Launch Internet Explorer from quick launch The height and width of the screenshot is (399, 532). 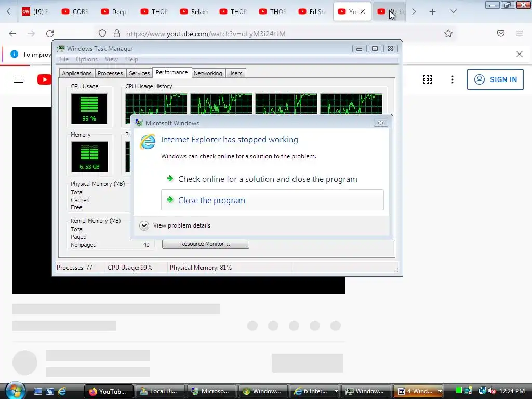point(62,391)
